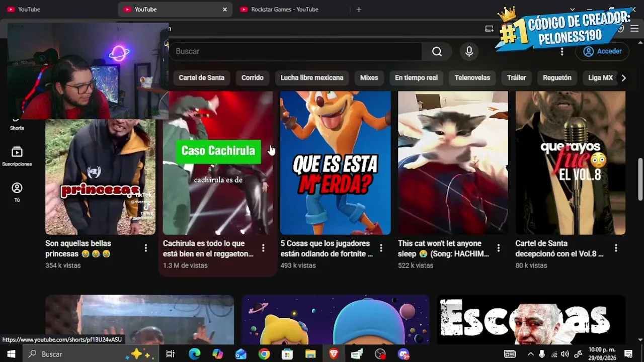
Task: Click the Acceder sign-in button
Action: click(x=602, y=51)
